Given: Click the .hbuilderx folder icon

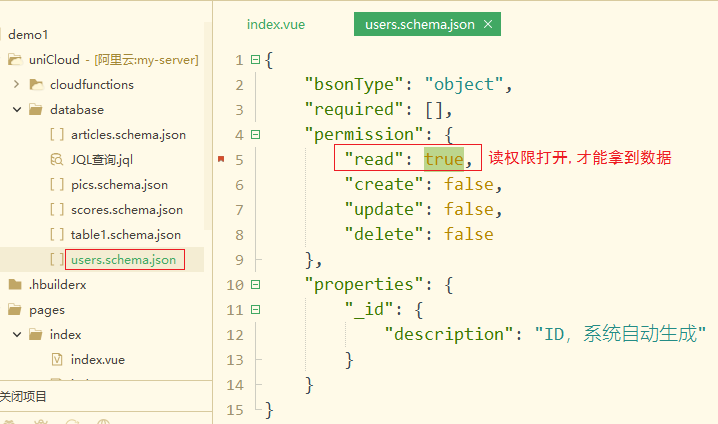Looking at the screenshot, I should click(15, 284).
